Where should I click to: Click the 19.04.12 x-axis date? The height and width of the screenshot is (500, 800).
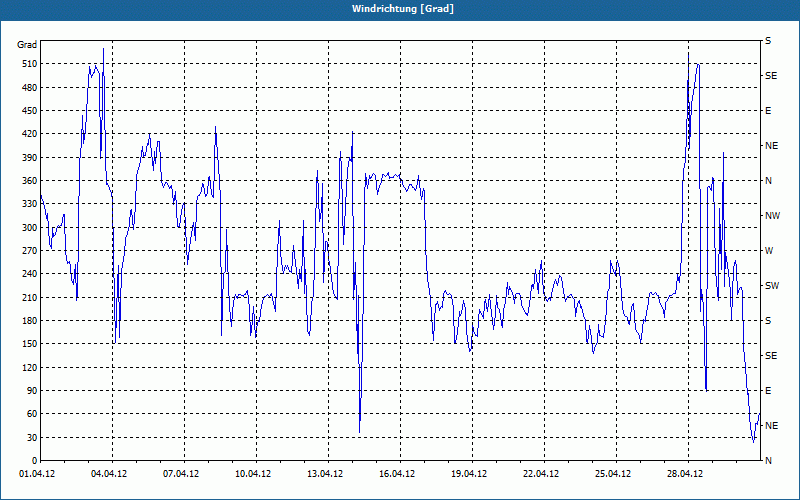click(469, 474)
